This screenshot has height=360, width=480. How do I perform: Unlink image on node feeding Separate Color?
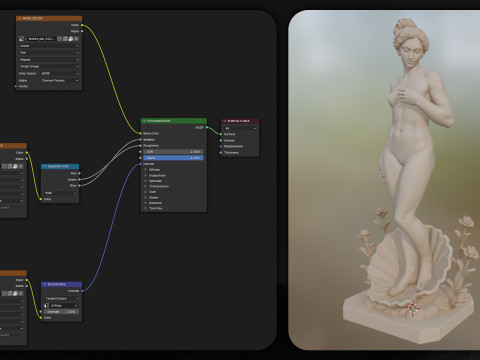(21, 166)
